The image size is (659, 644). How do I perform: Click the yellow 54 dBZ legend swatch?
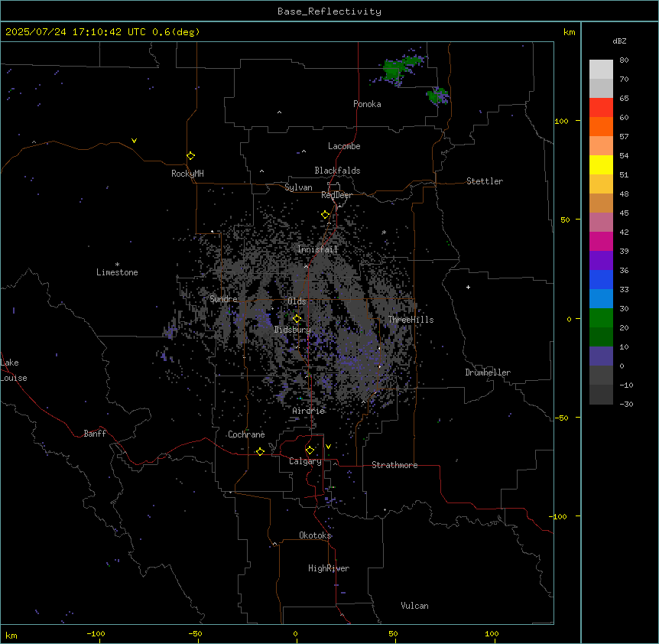coord(601,164)
